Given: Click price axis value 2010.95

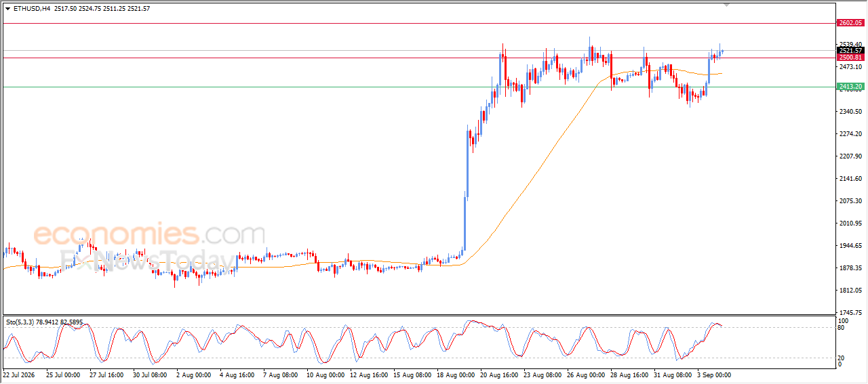Looking at the screenshot, I should click(x=850, y=223).
